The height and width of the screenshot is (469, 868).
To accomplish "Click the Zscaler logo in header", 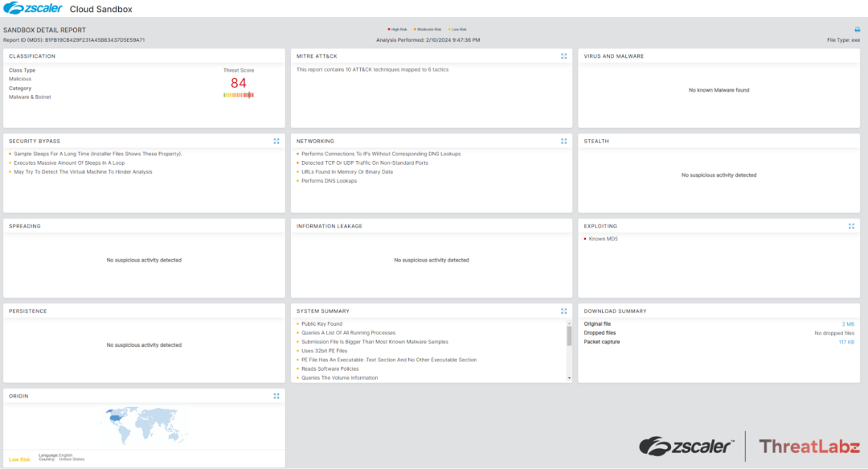I will (34, 8).
